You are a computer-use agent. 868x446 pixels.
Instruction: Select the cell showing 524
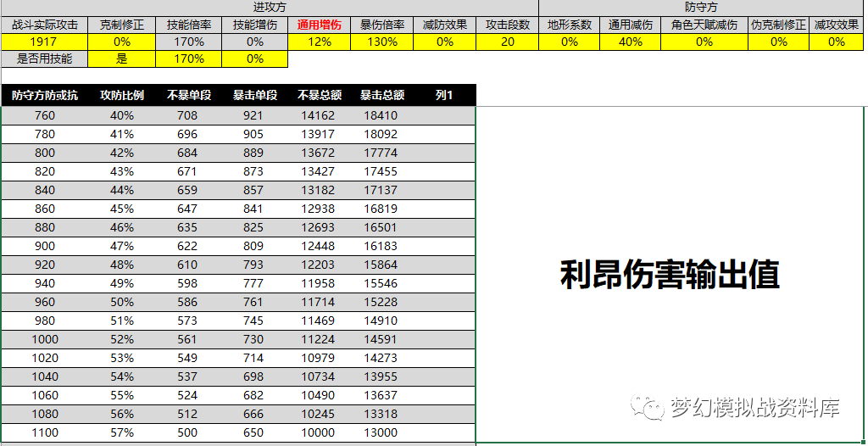(x=187, y=396)
